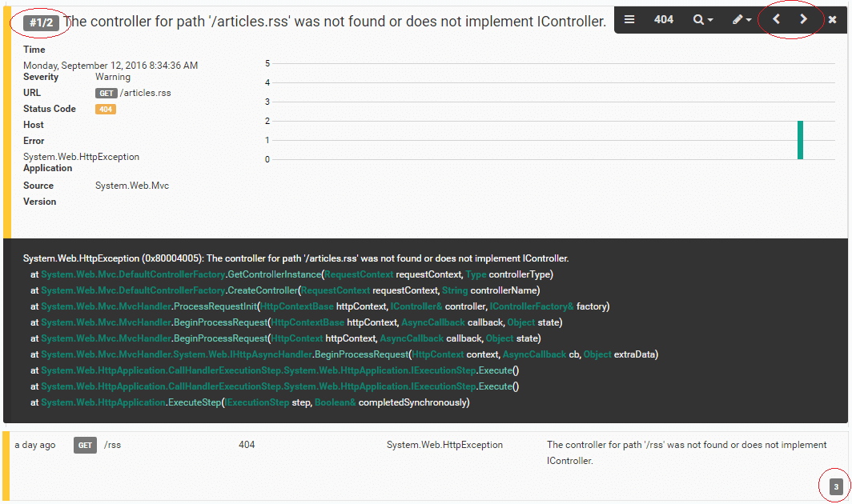Click the error title about '/articles.rss' controller
This screenshot has height=504, width=852.
pos(334,22)
